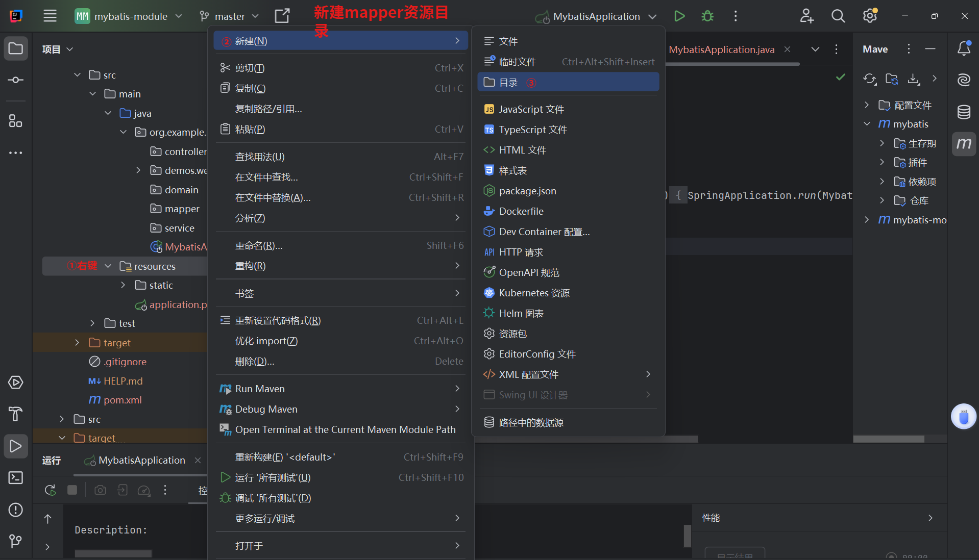Expand the test folder chevron

(92, 323)
